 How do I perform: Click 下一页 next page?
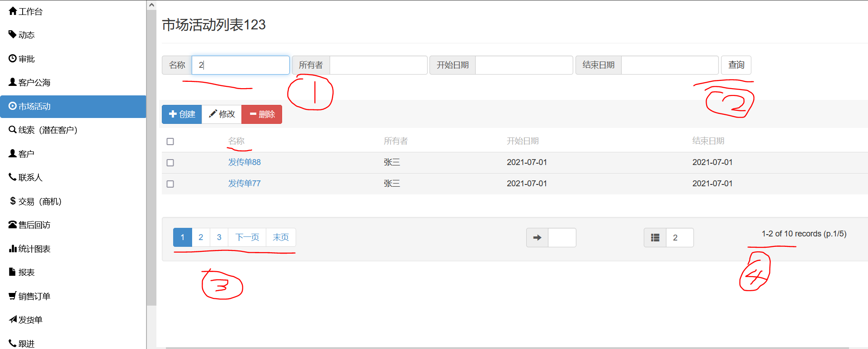247,237
